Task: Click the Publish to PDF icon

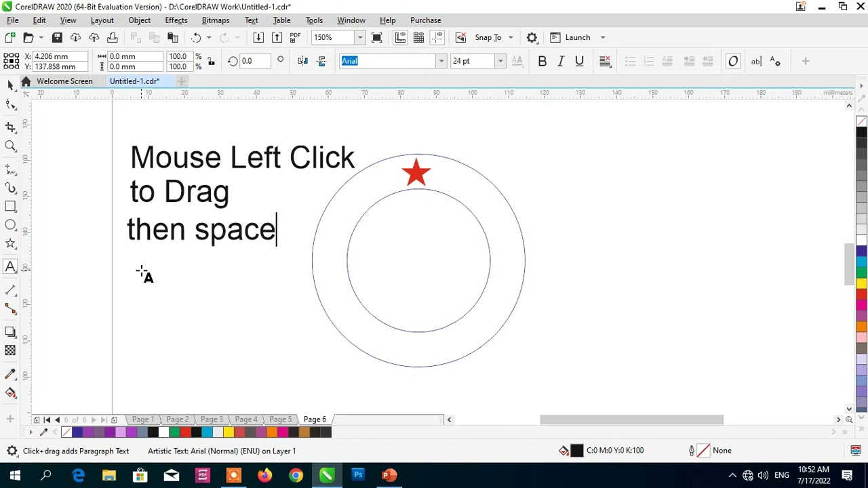Action: click(295, 37)
